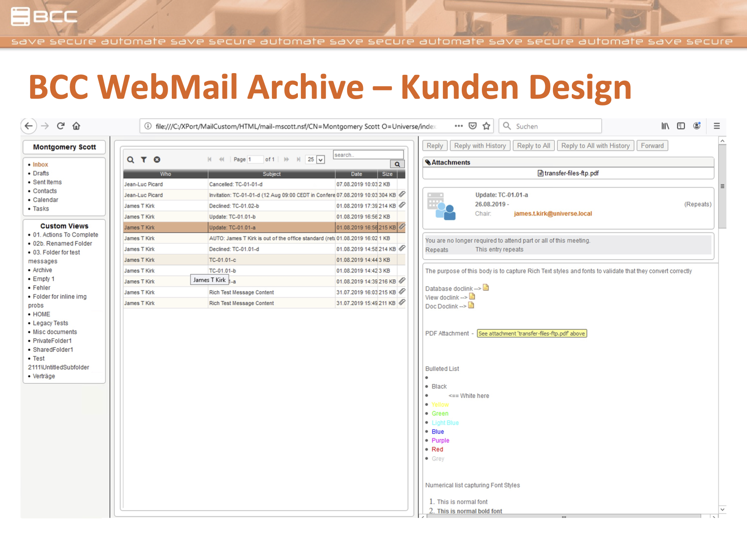Click the search submit magnifier button
The image size is (747, 560).
[397, 164]
